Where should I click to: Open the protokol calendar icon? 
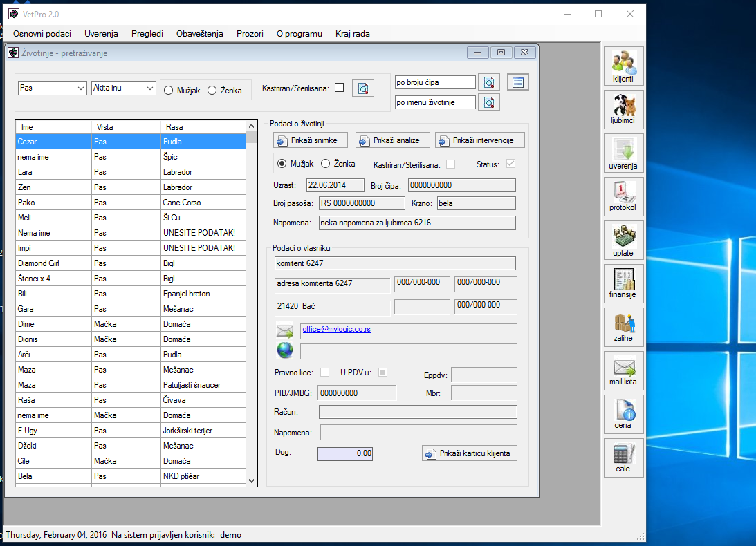click(x=623, y=196)
